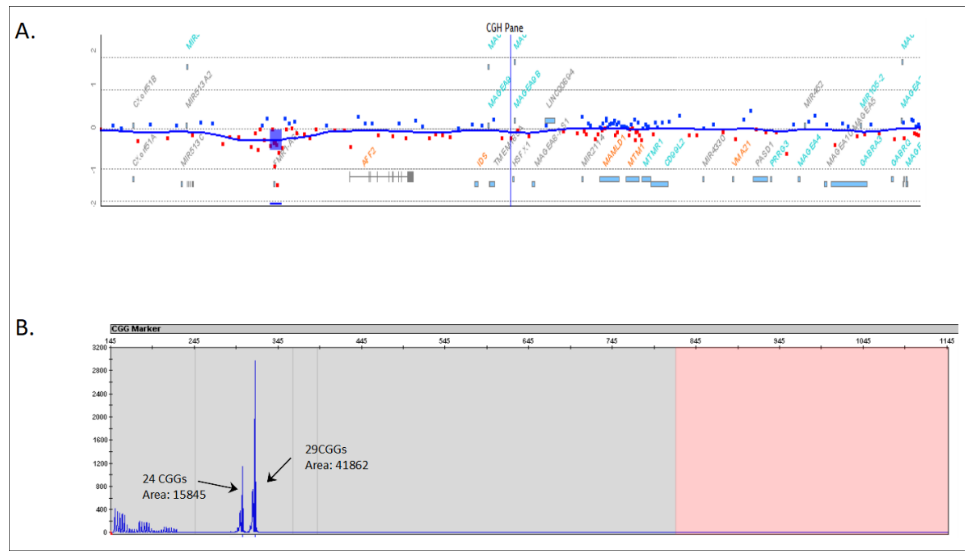This screenshot has height=560, width=973.
Task: Click the blue vertical cursor line in CGH pane
Action: click(x=510, y=120)
